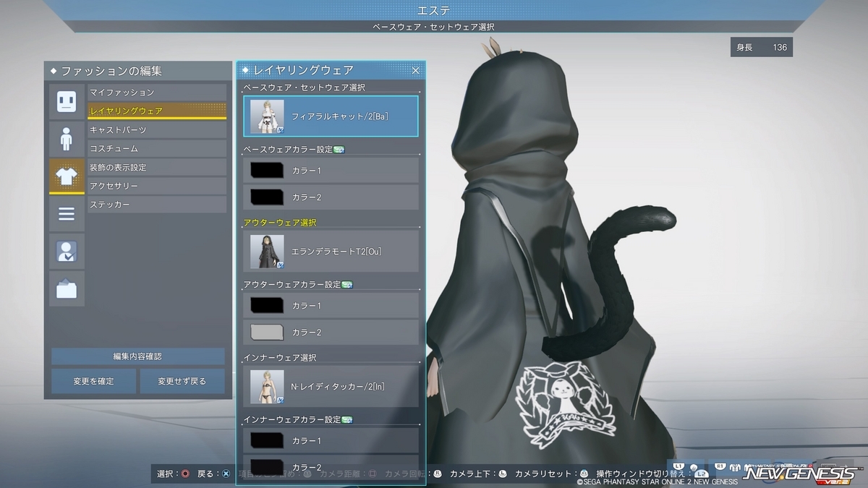Click the green icon beside アウターウェアカラー設定
This screenshot has width=868, height=488.
pyautogui.click(x=347, y=285)
